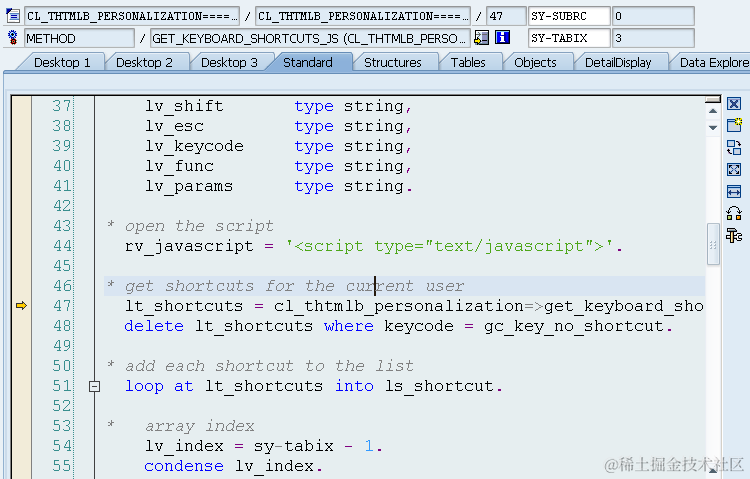Open the Objects tab
The image size is (750, 479).
535,63
